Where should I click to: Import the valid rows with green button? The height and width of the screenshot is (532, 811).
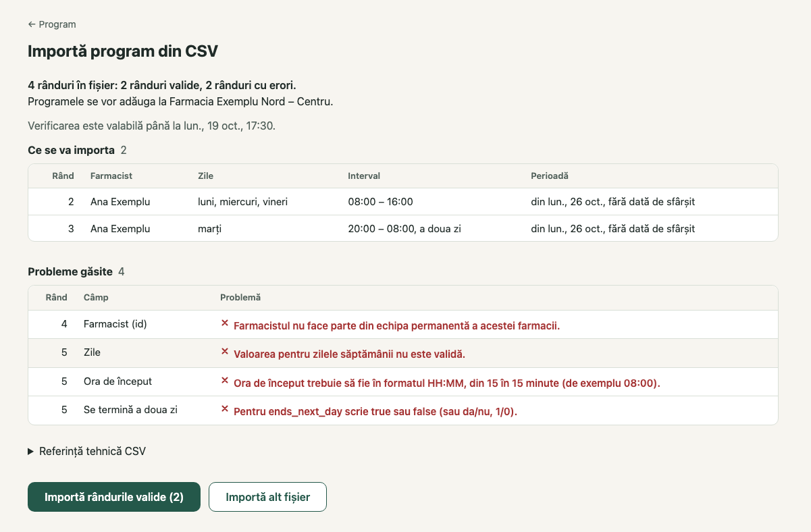pos(114,497)
